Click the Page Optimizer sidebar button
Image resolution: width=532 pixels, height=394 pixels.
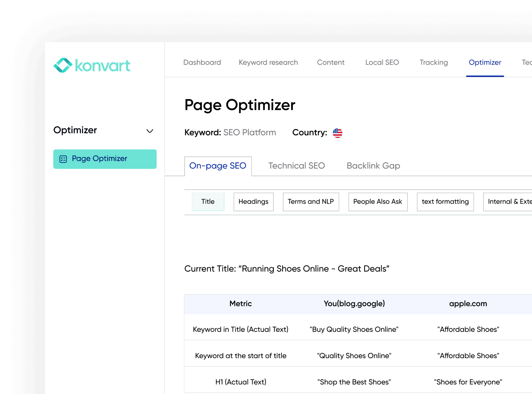(x=105, y=159)
